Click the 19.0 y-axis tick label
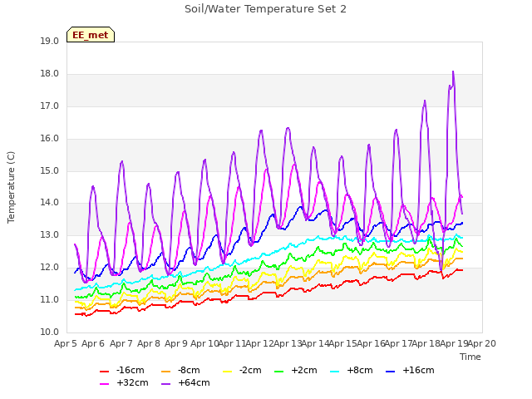This screenshot has height=399, width=532. (x=50, y=42)
